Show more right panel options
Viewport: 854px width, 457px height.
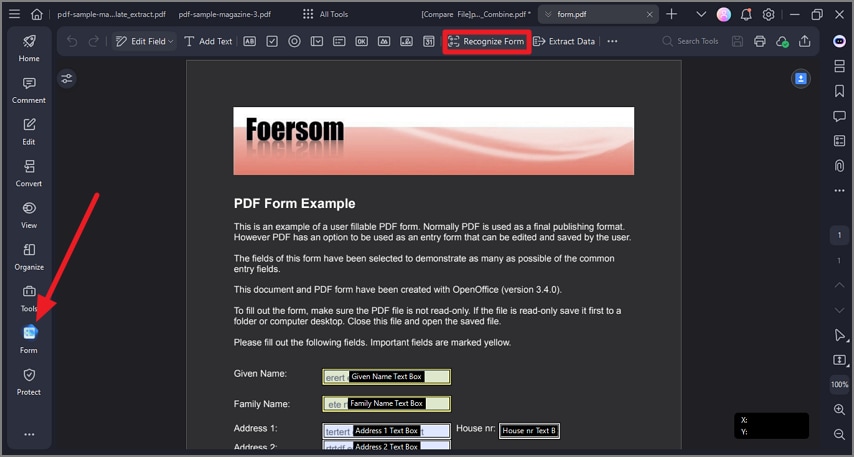coord(839,191)
